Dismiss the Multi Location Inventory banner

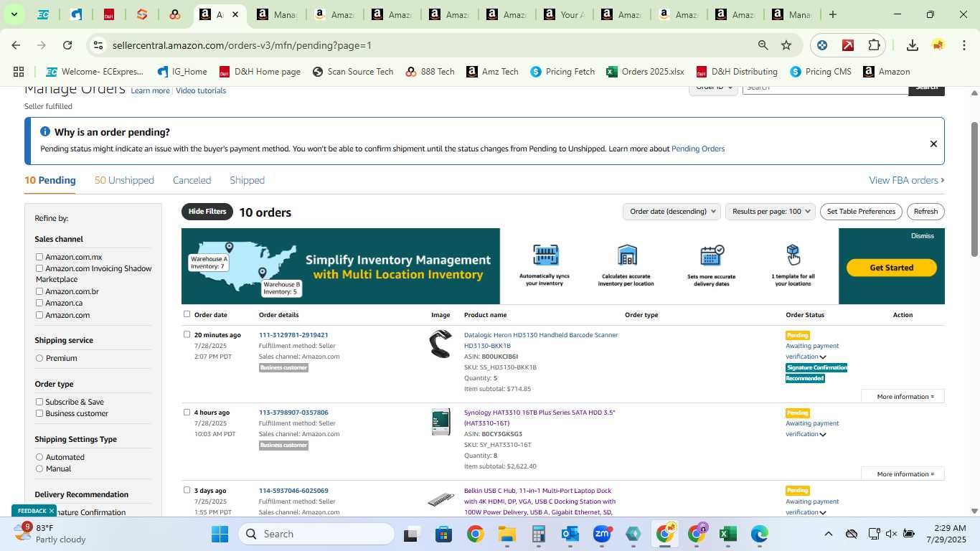point(923,236)
